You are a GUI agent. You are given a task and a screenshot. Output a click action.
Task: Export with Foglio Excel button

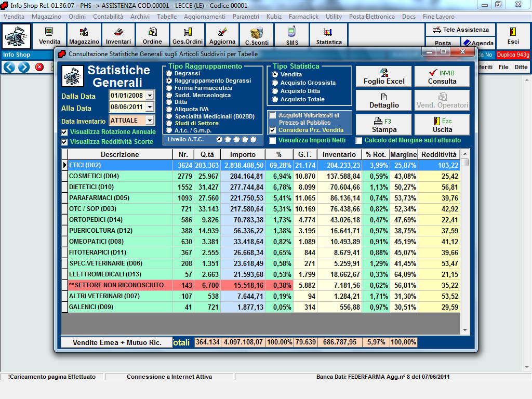tap(384, 76)
